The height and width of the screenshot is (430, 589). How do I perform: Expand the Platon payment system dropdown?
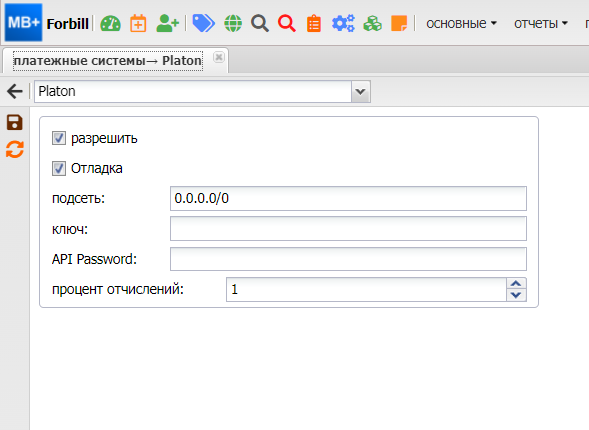(x=361, y=91)
